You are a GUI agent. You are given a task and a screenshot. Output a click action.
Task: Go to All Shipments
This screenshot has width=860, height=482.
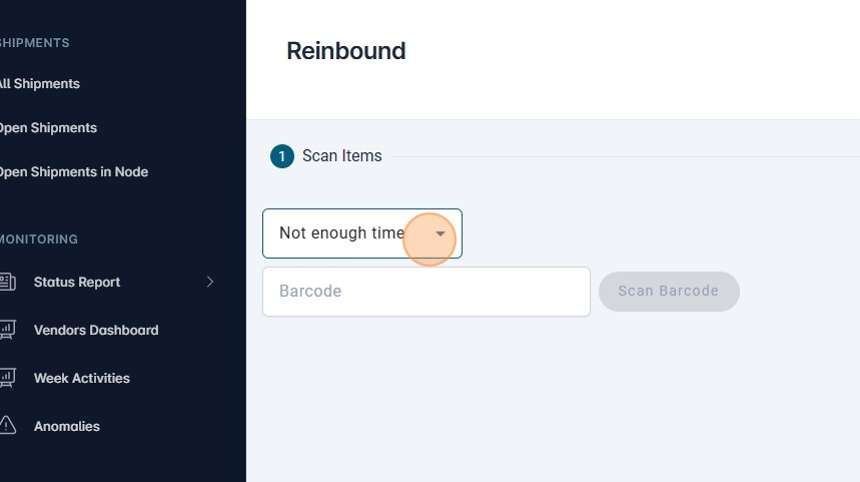click(40, 84)
